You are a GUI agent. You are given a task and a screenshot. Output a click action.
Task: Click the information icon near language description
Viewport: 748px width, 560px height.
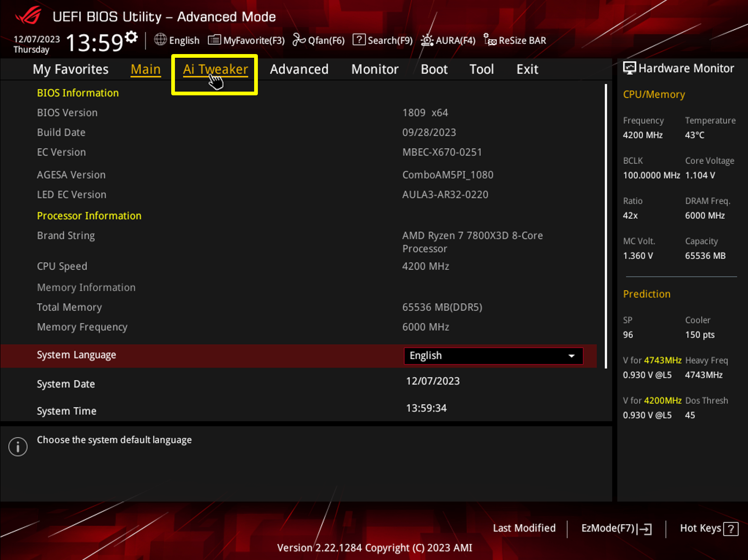click(x=17, y=446)
